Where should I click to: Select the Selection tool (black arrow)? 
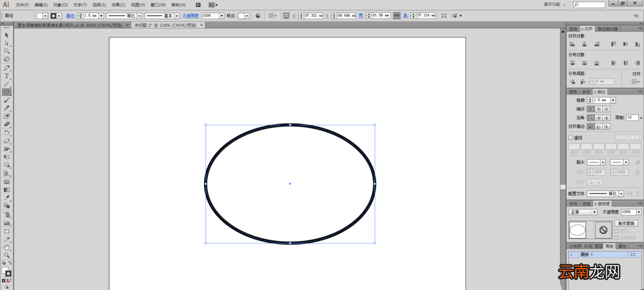coord(6,35)
